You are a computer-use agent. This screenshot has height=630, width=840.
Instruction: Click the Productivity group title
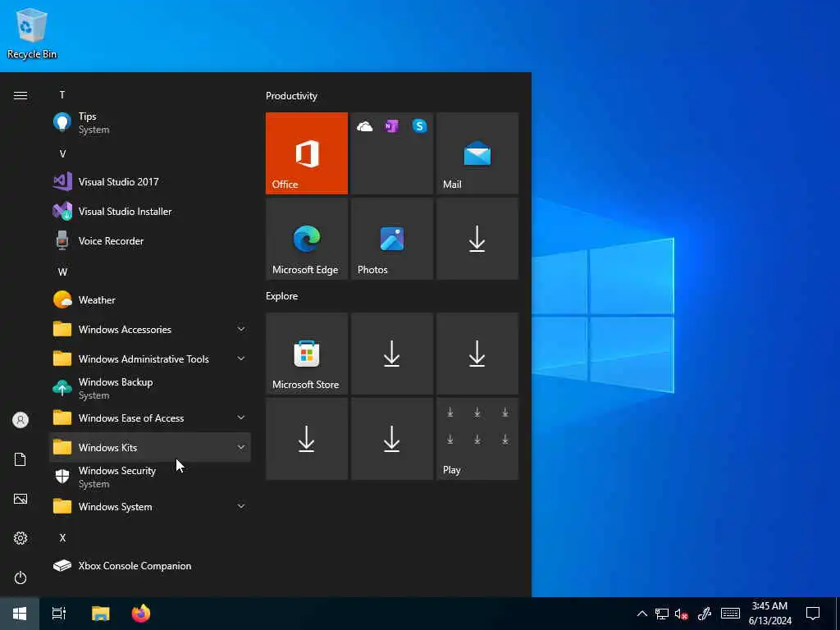pos(291,96)
